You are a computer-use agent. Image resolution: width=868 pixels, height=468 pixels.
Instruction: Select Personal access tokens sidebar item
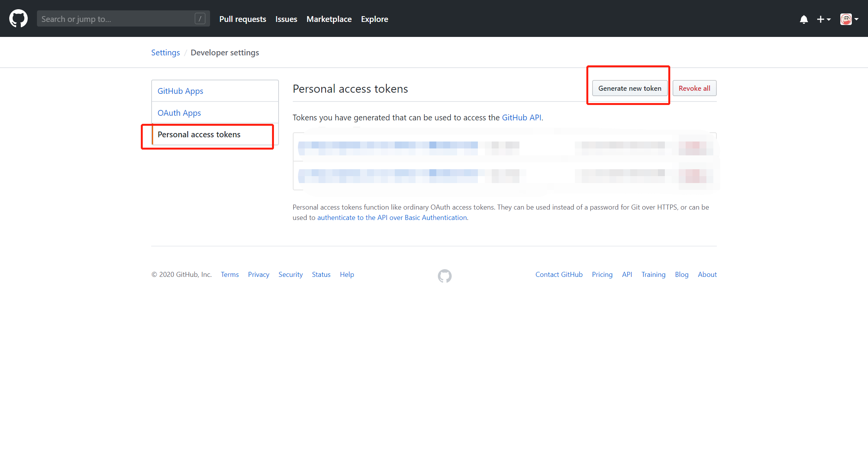pos(199,135)
